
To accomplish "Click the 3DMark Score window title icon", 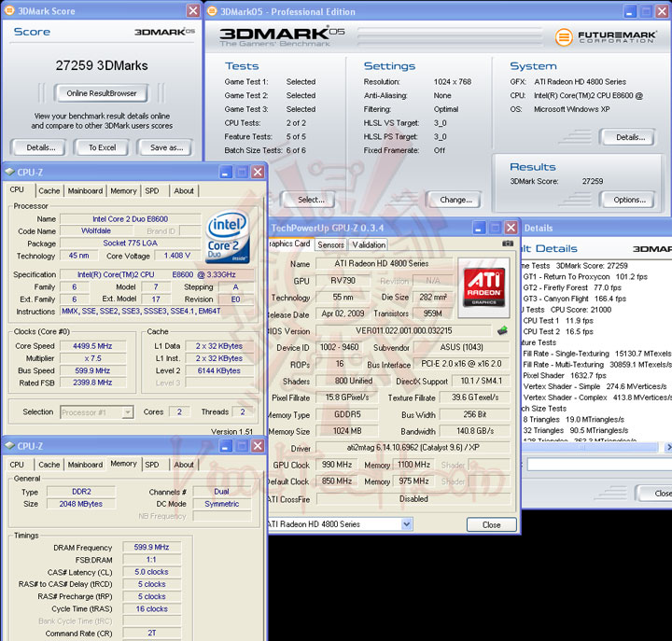I will [9, 10].
